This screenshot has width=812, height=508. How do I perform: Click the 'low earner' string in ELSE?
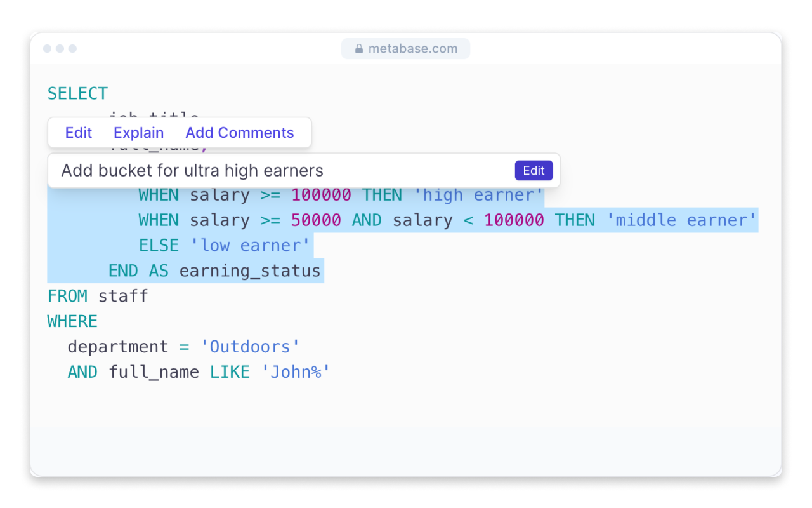tap(250, 246)
